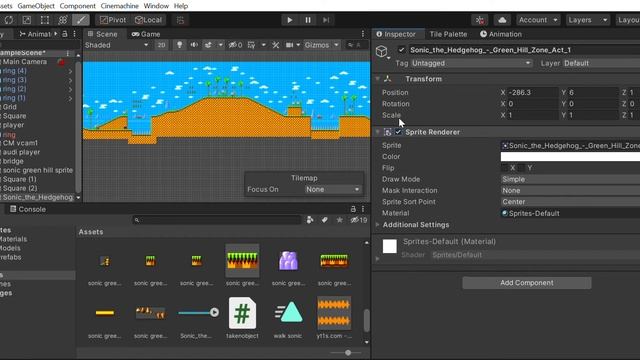Collapse the Transform component

(378, 79)
